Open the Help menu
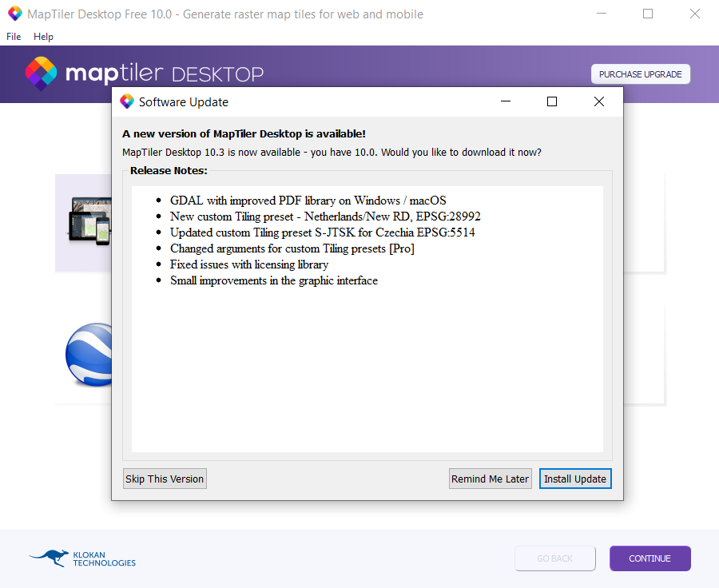The width and height of the screenshot is (719, 588). (43, 36)
